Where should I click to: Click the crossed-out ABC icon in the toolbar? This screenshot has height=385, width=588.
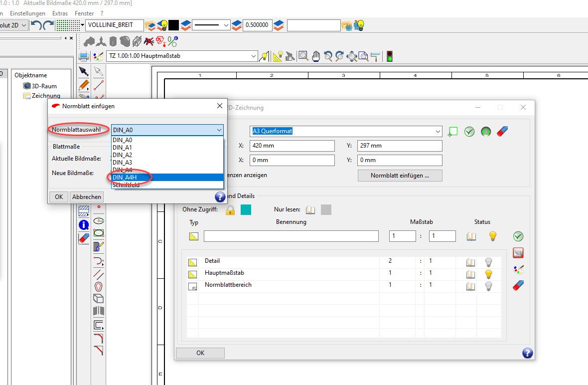pyautogui.click(x=149, y=41)
